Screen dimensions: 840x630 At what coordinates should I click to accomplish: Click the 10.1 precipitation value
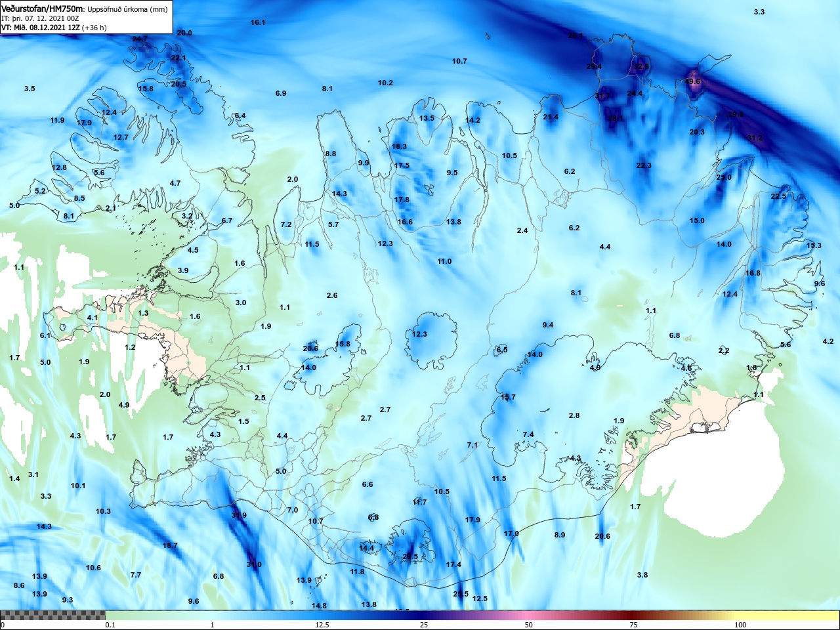78,486
